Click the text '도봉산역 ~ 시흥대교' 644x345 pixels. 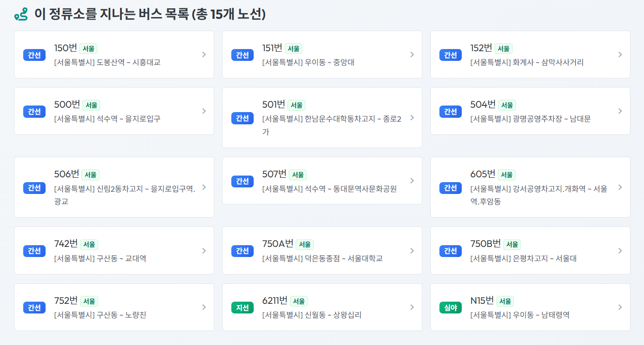pos(128,62)
